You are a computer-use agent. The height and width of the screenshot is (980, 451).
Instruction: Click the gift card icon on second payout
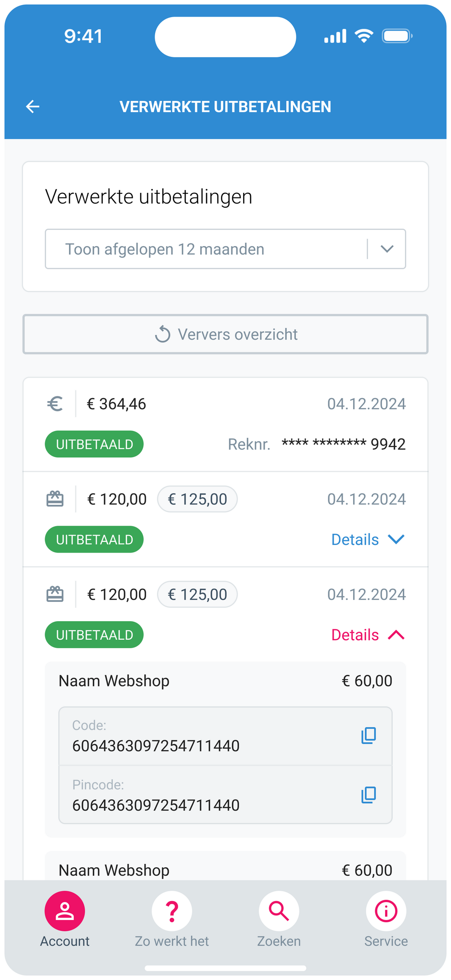(55, 499)
